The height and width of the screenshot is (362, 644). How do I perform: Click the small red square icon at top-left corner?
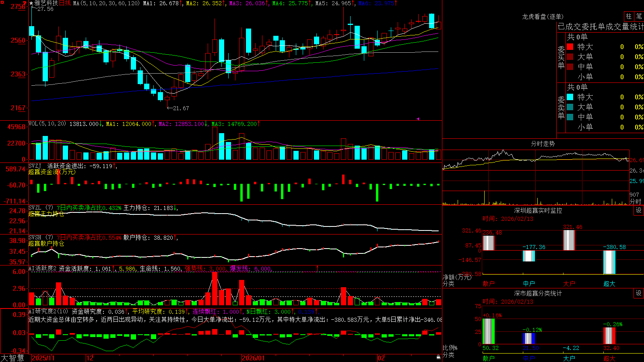tap(2, 2)
